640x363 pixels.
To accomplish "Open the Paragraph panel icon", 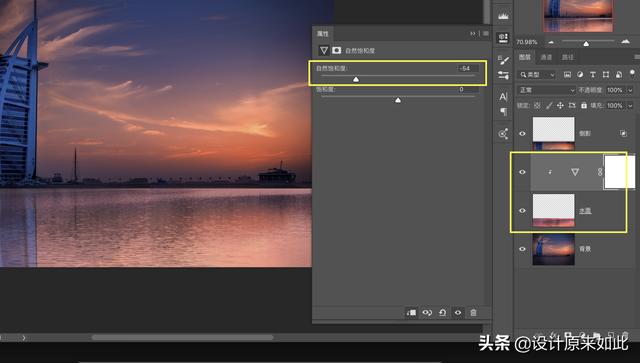I will [x=504, y=111].
